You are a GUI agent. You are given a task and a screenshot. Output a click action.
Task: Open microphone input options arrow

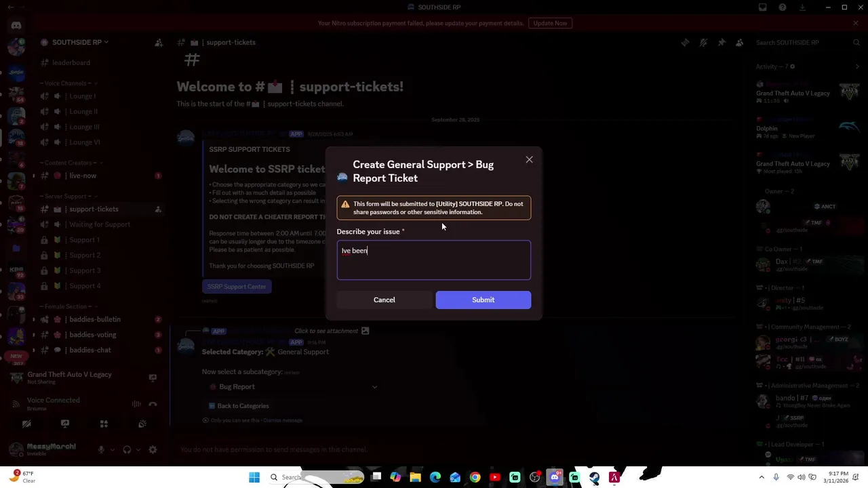(x=112, y=449)
